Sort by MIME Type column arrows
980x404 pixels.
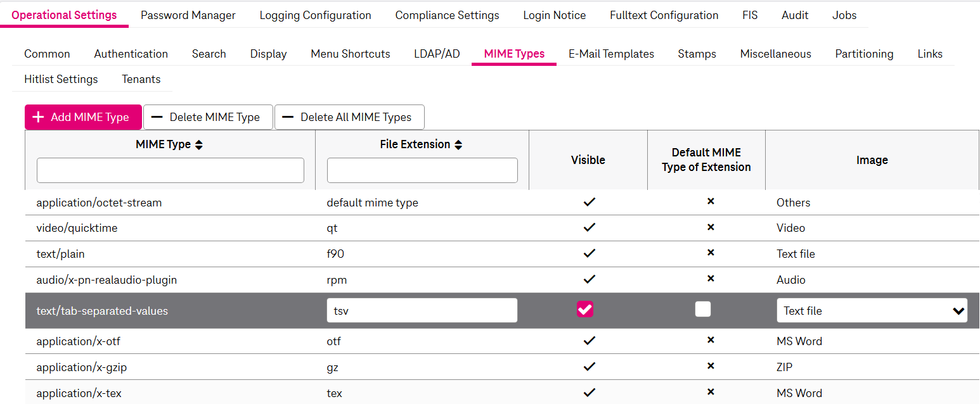point(198,145)
